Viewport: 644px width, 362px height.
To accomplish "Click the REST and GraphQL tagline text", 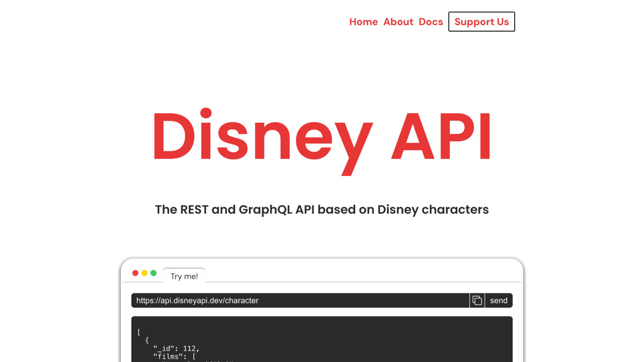I will 322,209.
